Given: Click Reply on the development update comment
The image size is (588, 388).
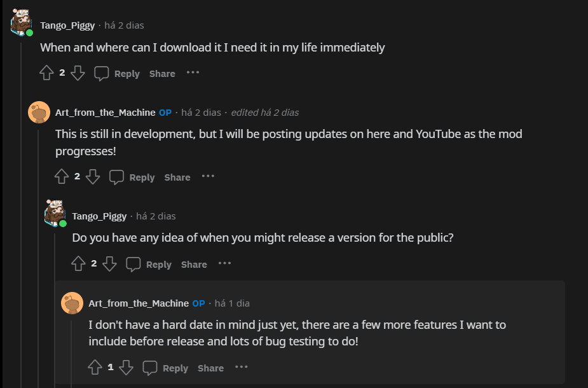Looking at the screenshot, I should (x=142, y=177).
